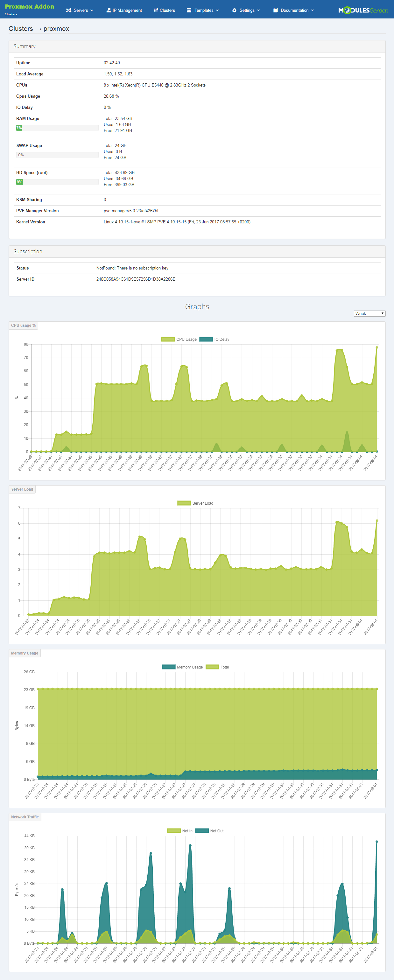Toggle the Total legend swatch
Screen dimensions: 394x980
[212, 667]
